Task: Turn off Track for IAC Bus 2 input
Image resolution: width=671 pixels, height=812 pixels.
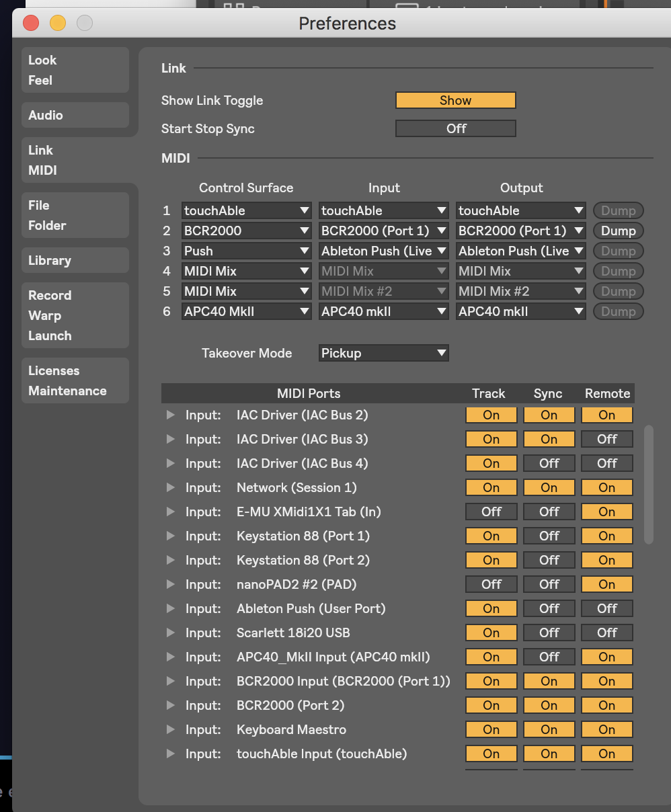Action: tap(491, 415)
